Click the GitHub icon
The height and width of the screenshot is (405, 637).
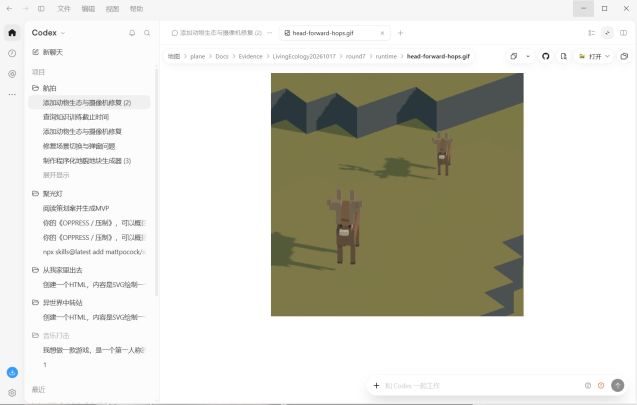pyautogui.click(x=546, y=56)
